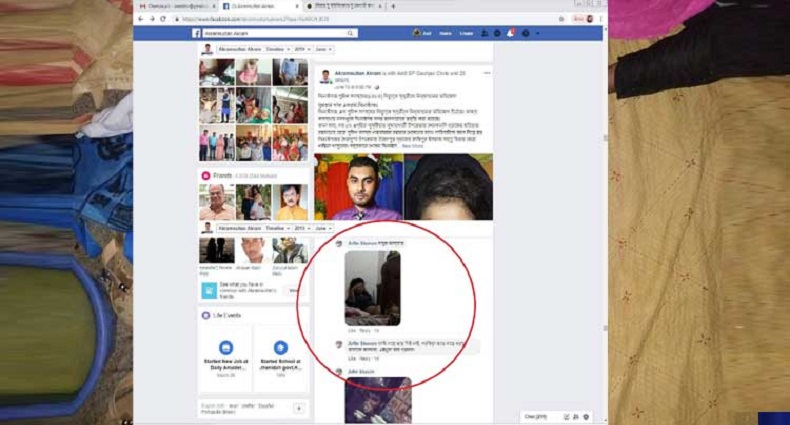Screen dimensions: 790x425
Task: Open the Timeline dropdown in the profile bar
Action: pos(277,48)
